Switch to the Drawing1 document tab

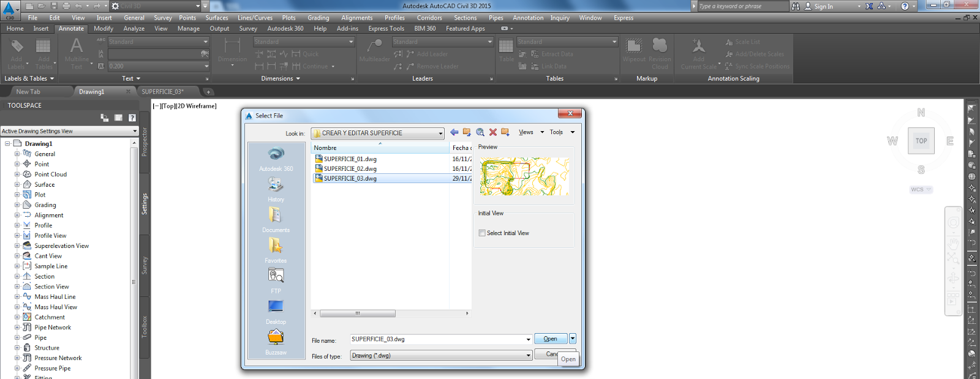(x=92, y=92)
